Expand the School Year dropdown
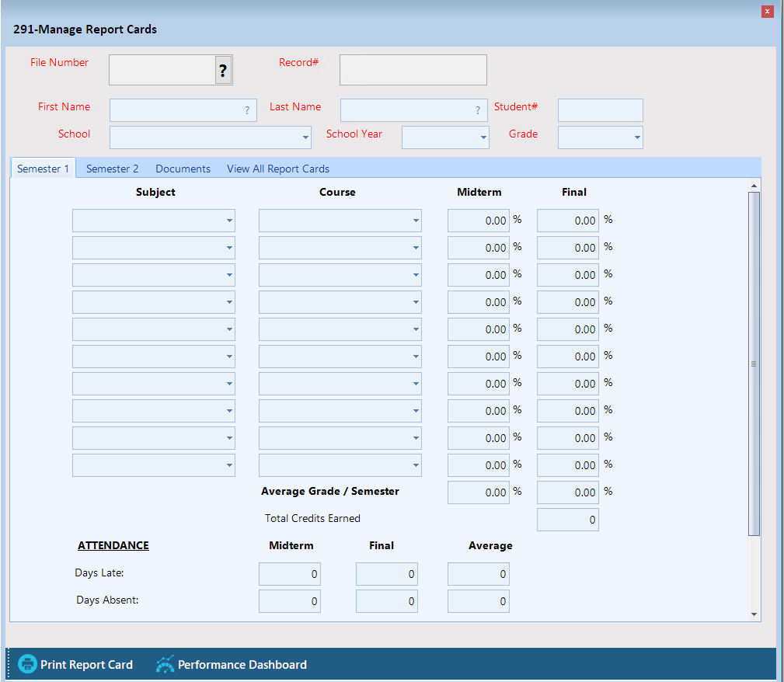784x682 pixels. click(x=483, y=137)
